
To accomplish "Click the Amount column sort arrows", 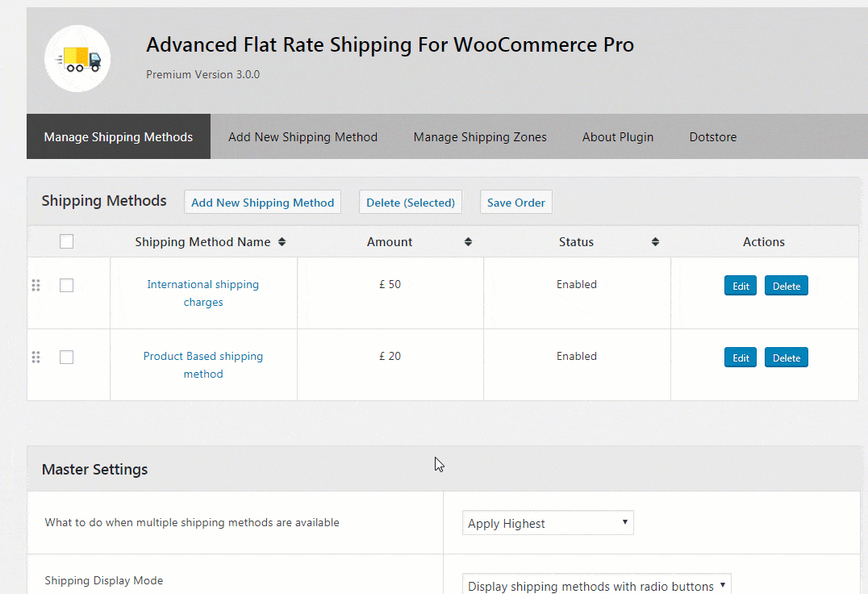I will click(x=468, y=242).
